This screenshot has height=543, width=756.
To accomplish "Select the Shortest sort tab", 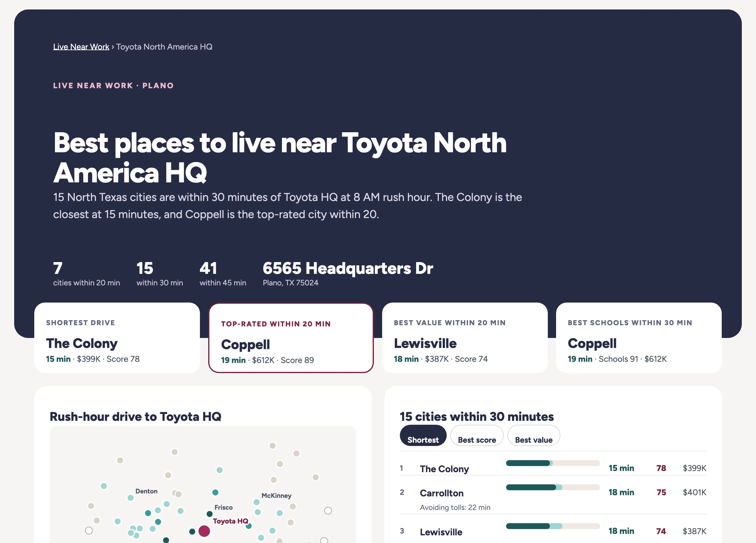I will (423, 436).
